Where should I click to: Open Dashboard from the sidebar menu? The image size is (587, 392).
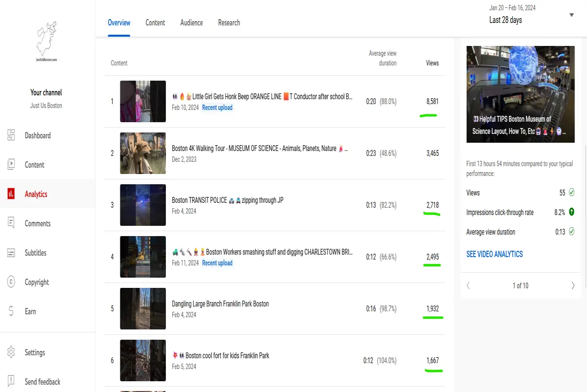(x=38, y=135)
